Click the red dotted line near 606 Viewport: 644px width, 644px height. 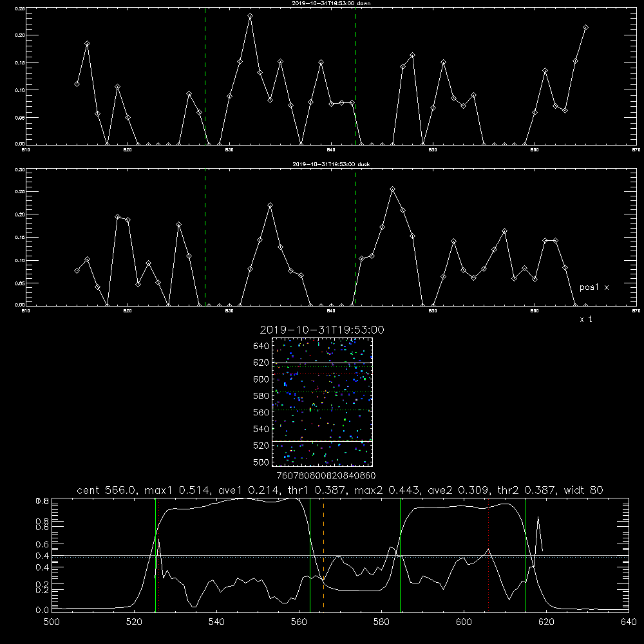click(x=488, y=554)
